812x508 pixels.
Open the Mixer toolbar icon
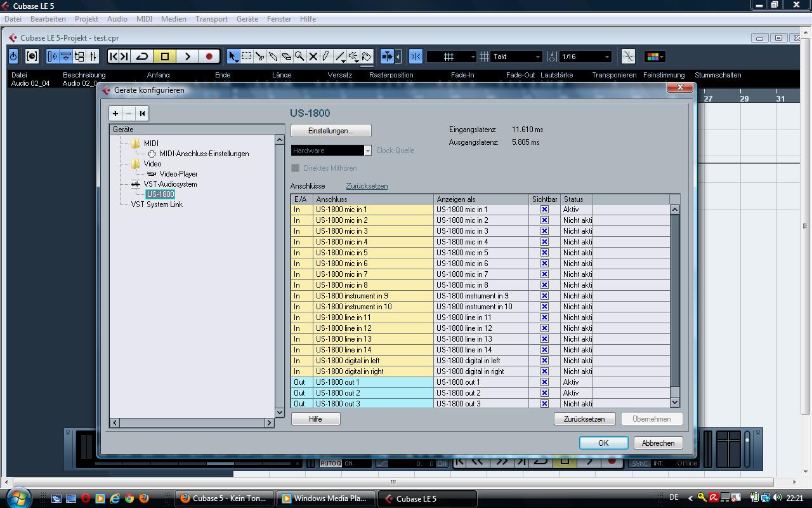pos(93,57)
